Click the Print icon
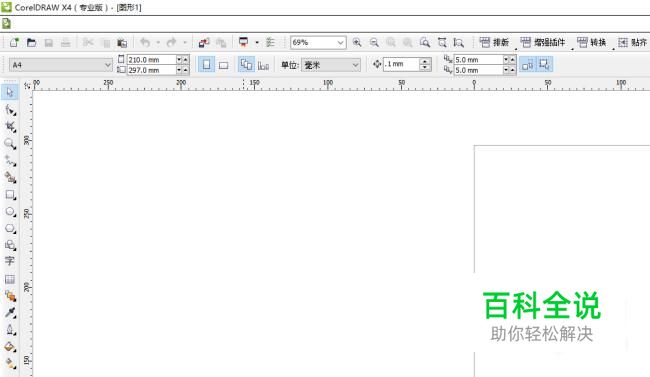The width and height of the screenshot is (650, 377). pos(65,42)
